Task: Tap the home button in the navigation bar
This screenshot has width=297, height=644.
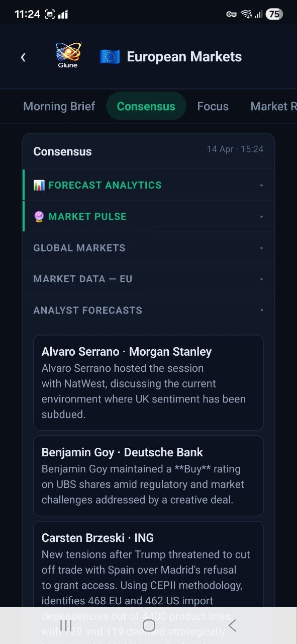Action: tap(148, 625)
